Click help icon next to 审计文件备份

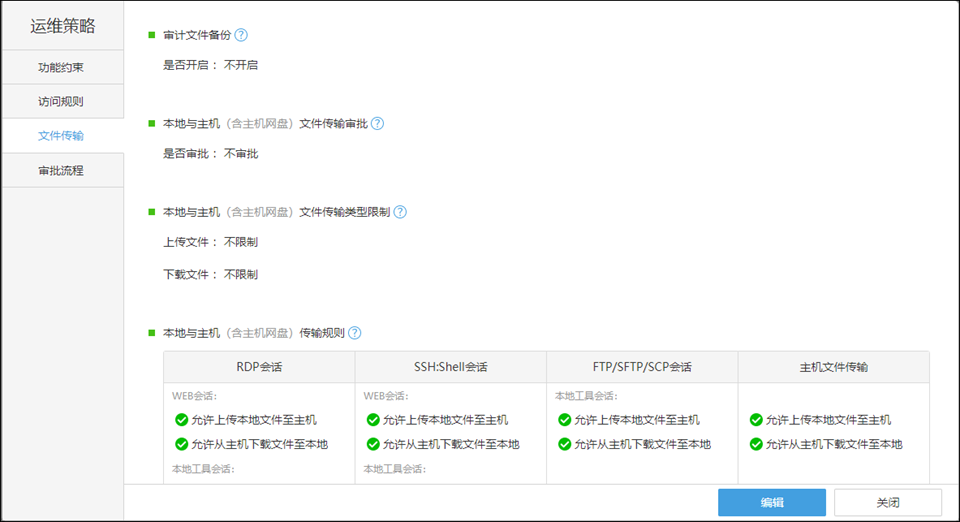pos(241,35)
